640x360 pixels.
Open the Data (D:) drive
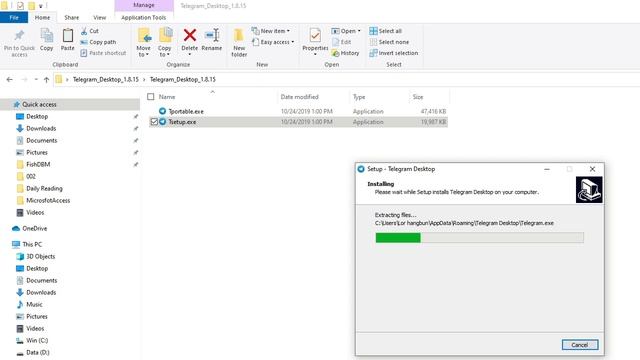tap(38, 352)
